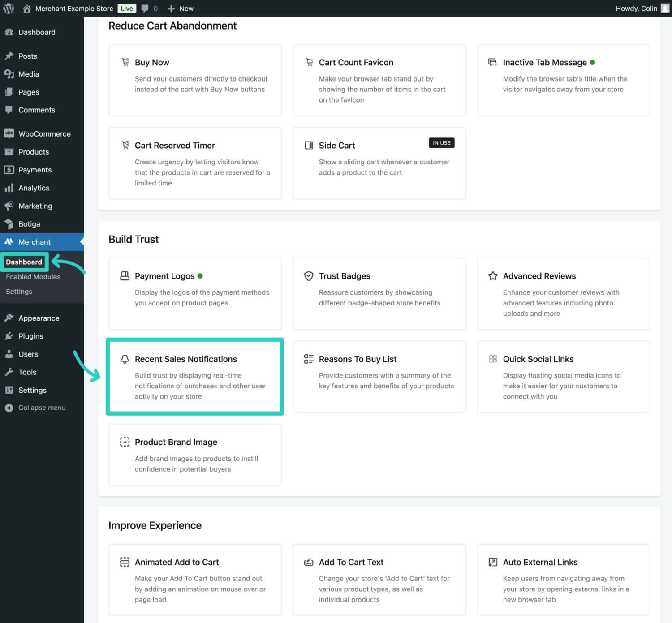The image size is (672, 623).
Task: Click the Marketing megaphone icon
Action: [x=9, y=206]
